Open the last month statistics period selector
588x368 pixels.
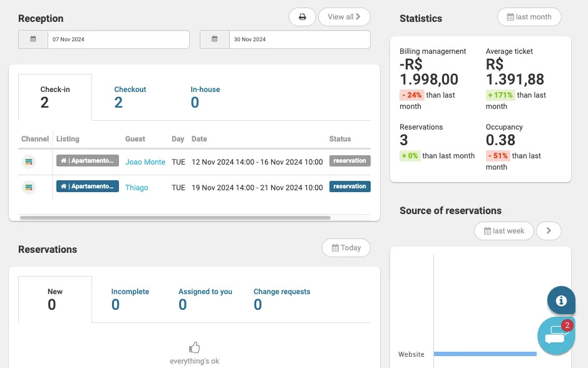click(x=529, y=17)
